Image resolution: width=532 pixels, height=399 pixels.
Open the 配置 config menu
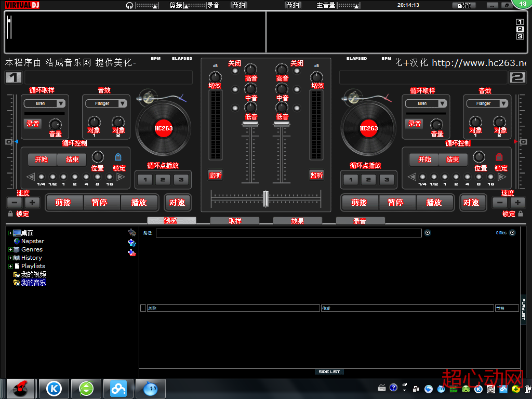click(x=464, y=5)
